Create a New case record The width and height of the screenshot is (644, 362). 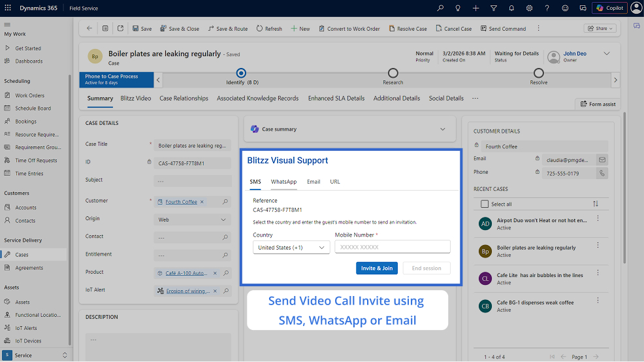coord(300,28)
